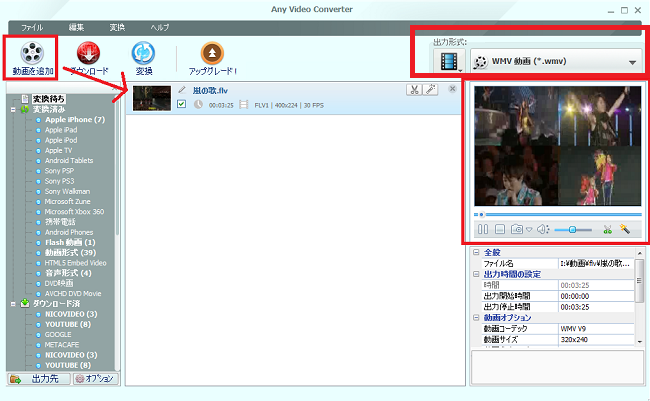The height and width of the screenshot is (401, 650).
Task: Seek on the preview progress bar
Action: click(x=558, y=214)
